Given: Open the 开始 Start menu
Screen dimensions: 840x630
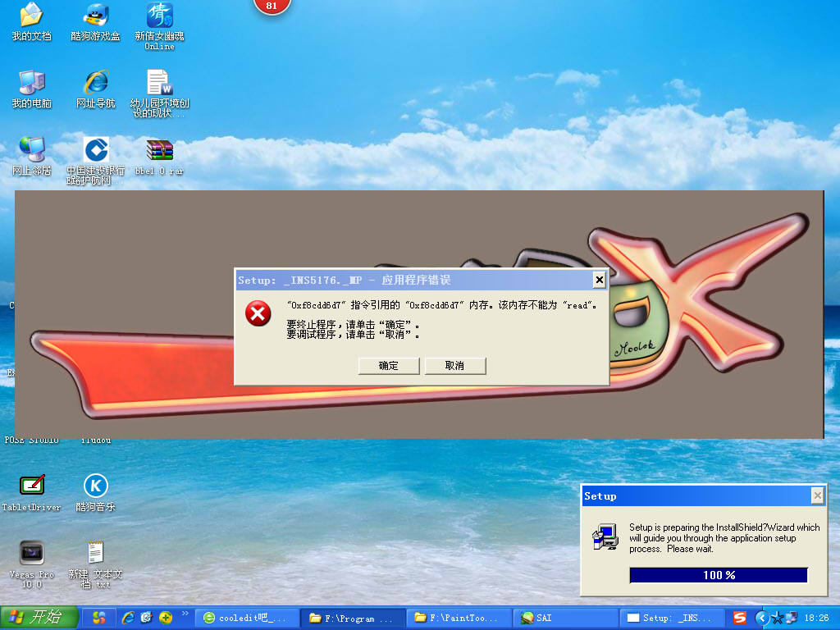Looking at the screenshot, I should point(39,618).
